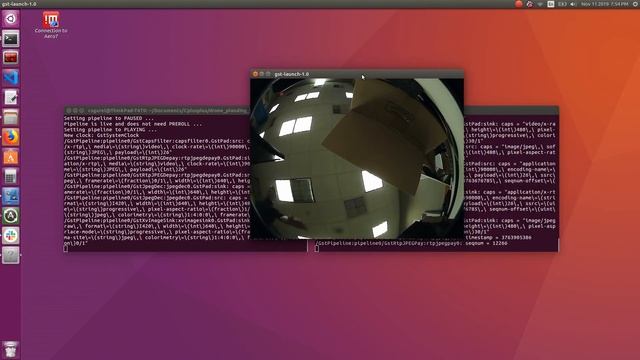Open Software Updater from dock
This screenshot has height=360, width=640.
[11, 216]
